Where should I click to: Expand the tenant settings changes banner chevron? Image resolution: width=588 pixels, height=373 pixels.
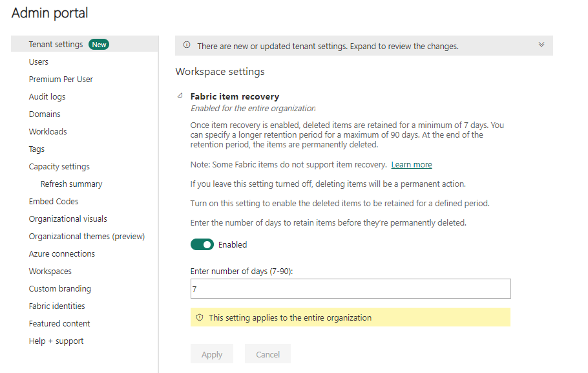(541, 45)
